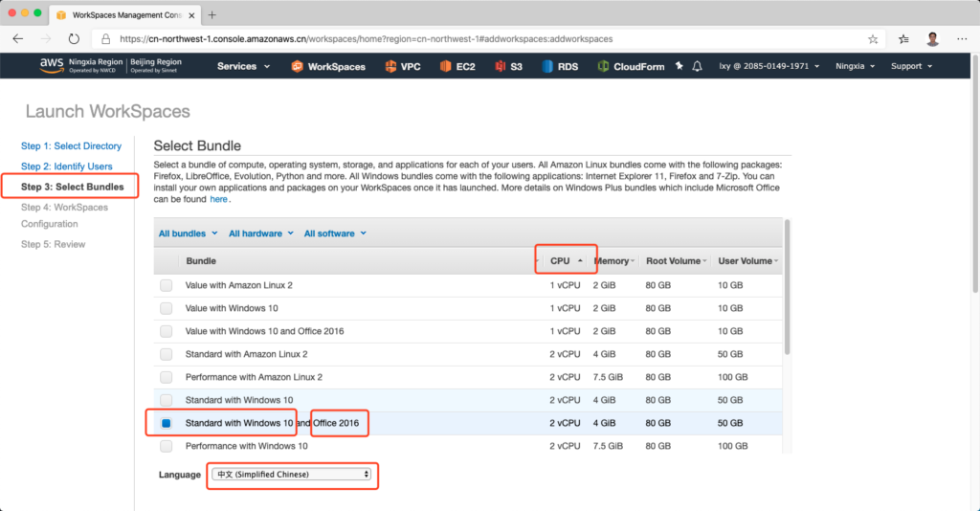
Task: Select Performance with Amazon Linux 2 checkbox
Action: [x=167, y=377]
